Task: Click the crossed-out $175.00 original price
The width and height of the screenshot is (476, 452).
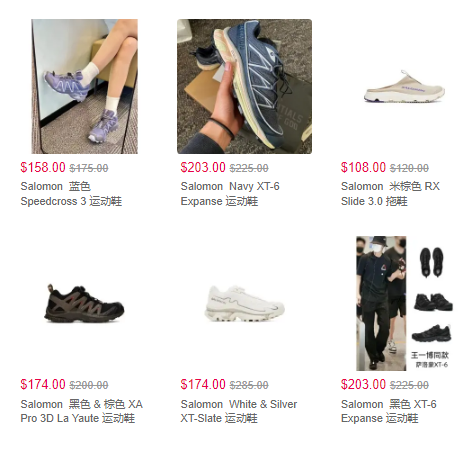Action: click(x=89, y=168)
